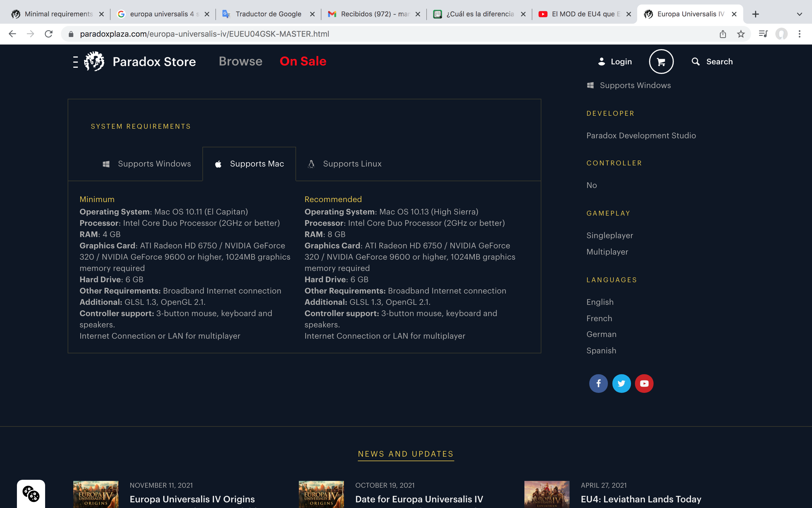Open the Browse menu
The height and width of the screenshot is (508, 812).
point(240,61)
